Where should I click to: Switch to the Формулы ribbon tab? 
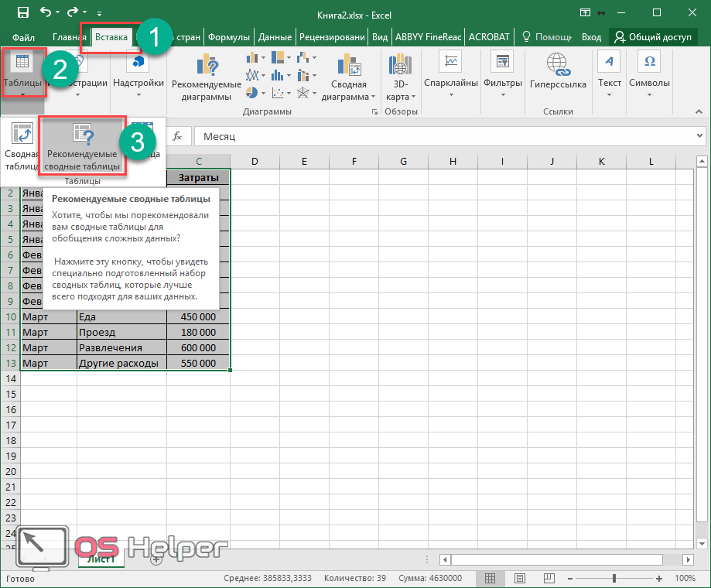(229, 36)
